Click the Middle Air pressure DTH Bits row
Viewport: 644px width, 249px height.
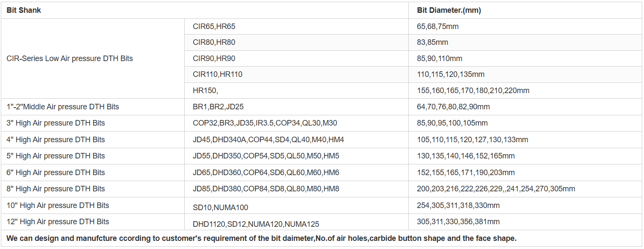[x=63, y=107]
